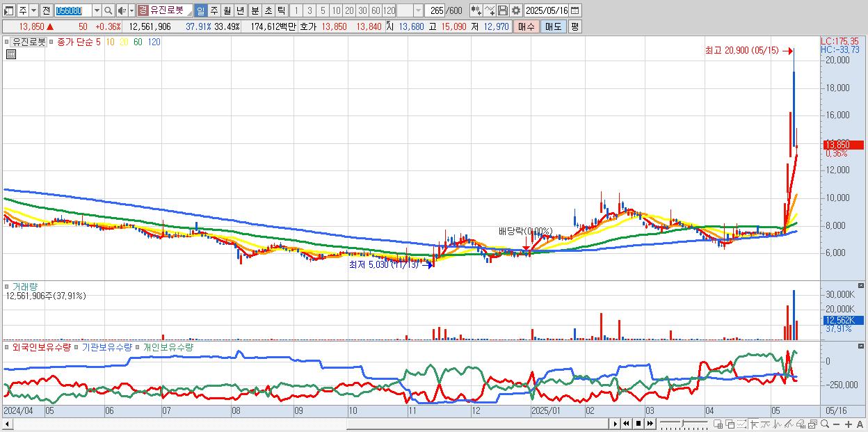The height and width of the screenshot is (432, 868).
Task: Select the 일 daily period toggle
Action: [x=200, y=10]
